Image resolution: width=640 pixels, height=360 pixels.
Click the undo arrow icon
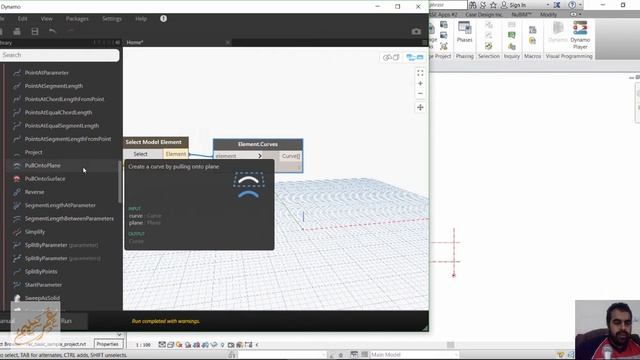pyautogui.click(x=52, y=31)
